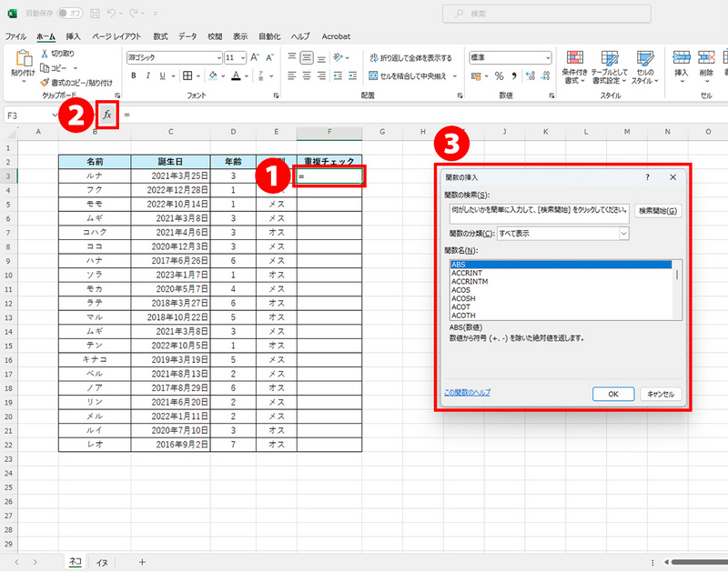The image size is (728, 572).
Task: Click the decrease decimal icon
Action: pyautogui.click(x=545, y=76)
